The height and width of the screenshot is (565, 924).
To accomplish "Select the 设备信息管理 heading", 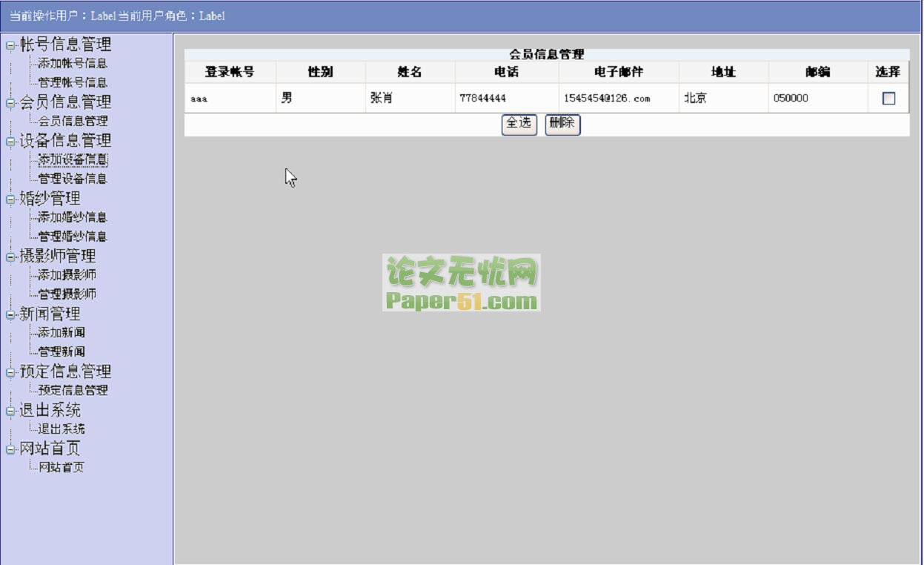I will (x=65, y=141).
